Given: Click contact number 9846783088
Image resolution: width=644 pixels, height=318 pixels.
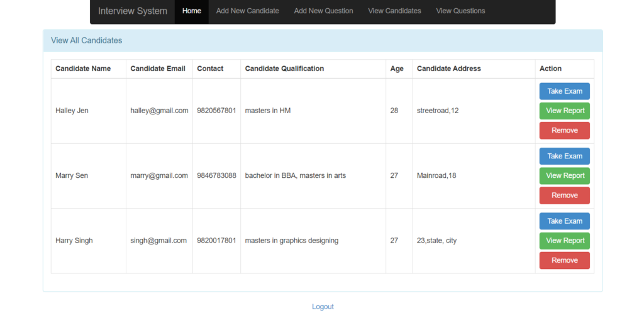Looking at the screenshot, I should tap(216, 175).
